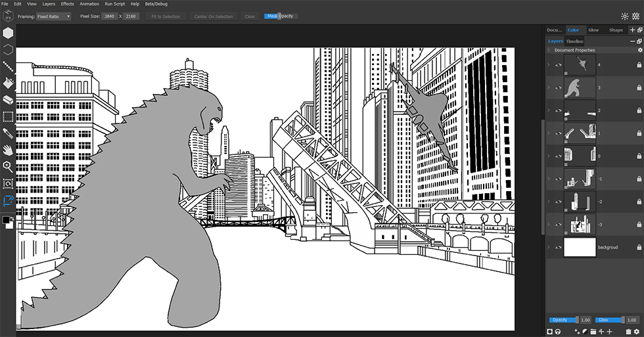Click the Center On Selection button
The image size is (644, 337).
pos(214,16)
